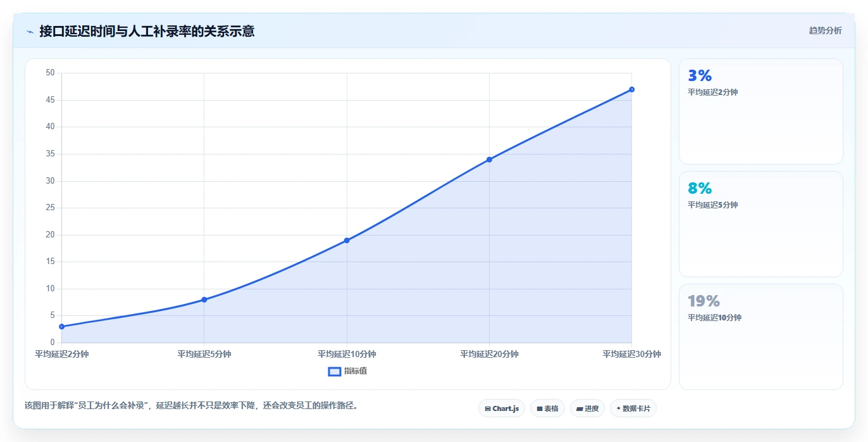Click the data point at 平均延迟2分钟

click(61, 327)
